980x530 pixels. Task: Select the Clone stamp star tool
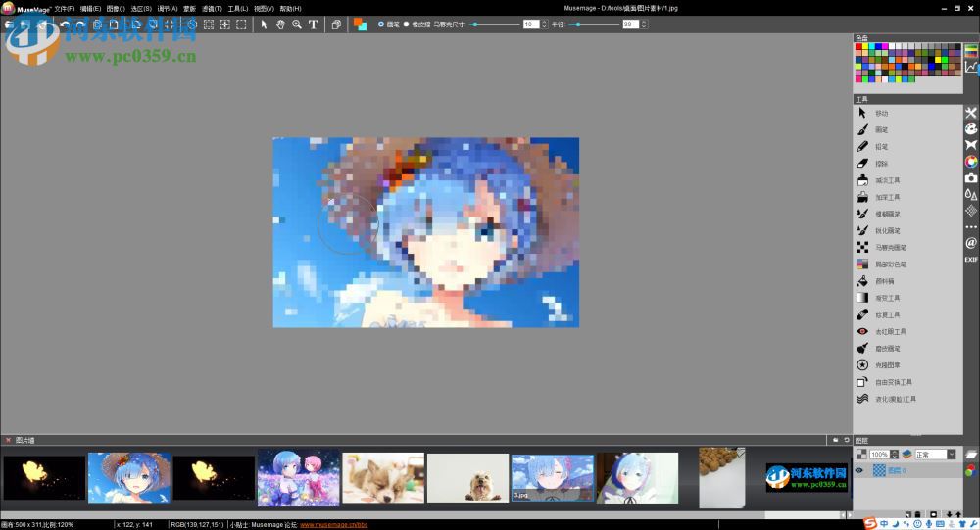[862, 365]
